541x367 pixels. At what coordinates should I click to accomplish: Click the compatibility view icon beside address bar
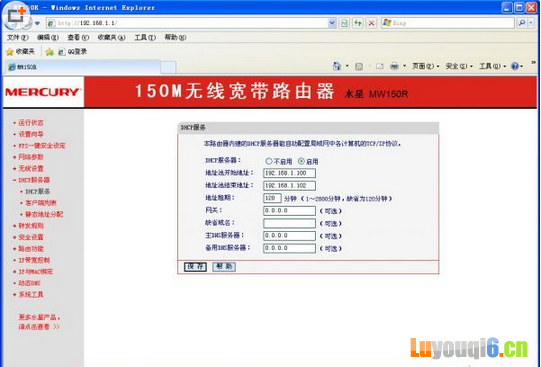[344, 23]
